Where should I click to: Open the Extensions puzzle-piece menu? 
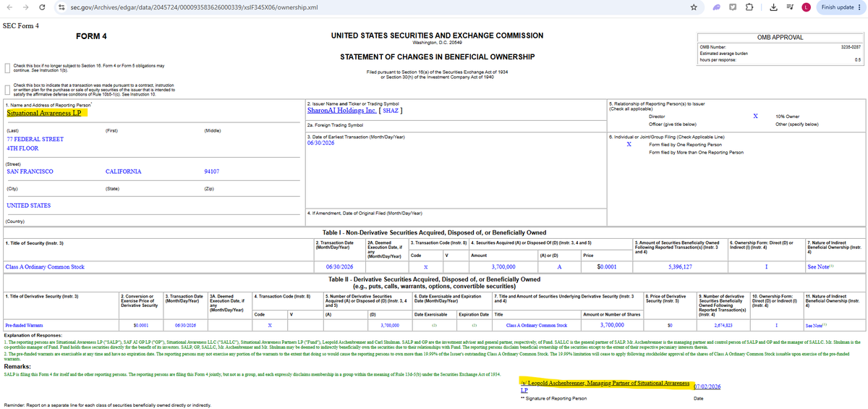(x=749, y=7)
